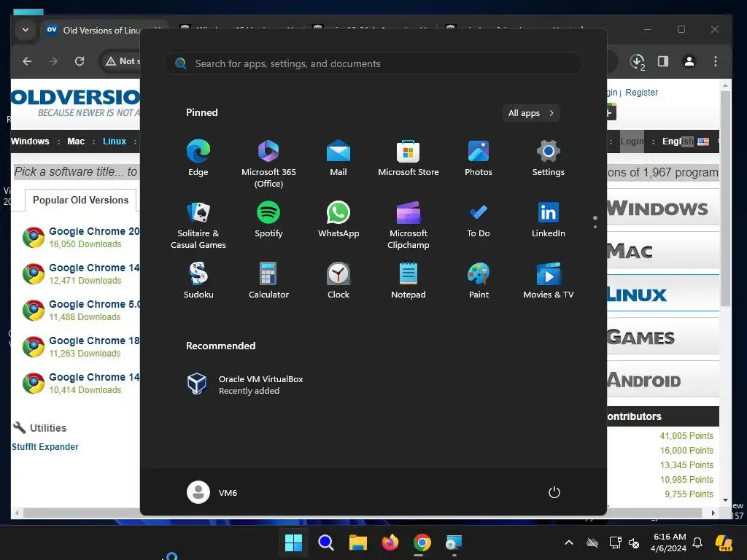
Task: Open Google Chrome link with 10,414 Downloads
Action: (94, 377)
